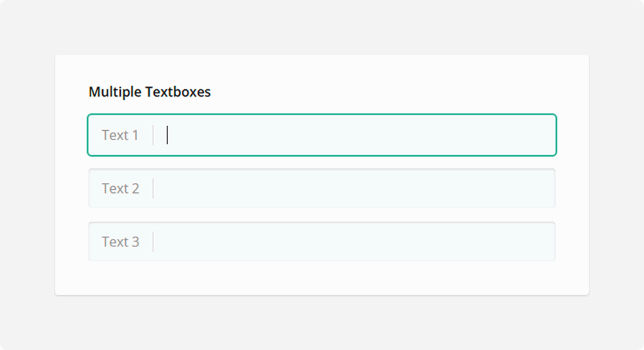Image resolution: width=644 pixels, height=350 pixels.
Task: Click the far right end of Text 1 field
Action: point(546,135)
